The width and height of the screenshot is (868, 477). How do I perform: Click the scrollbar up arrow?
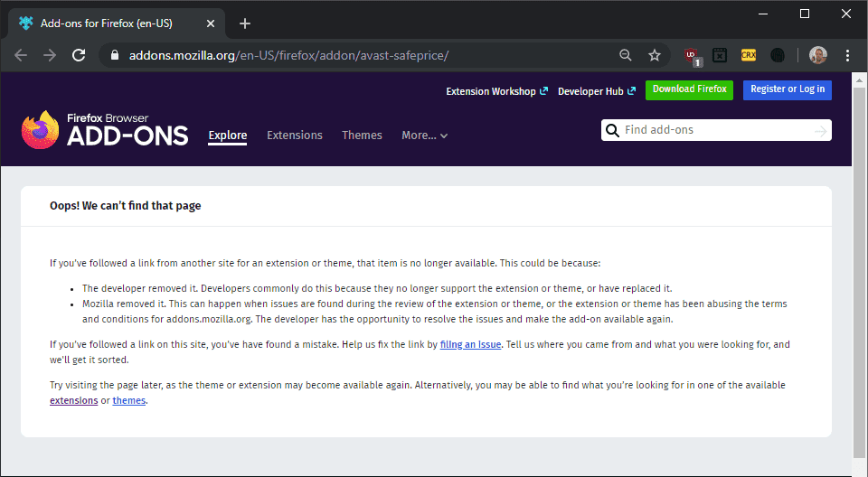[x=860, y=80]
